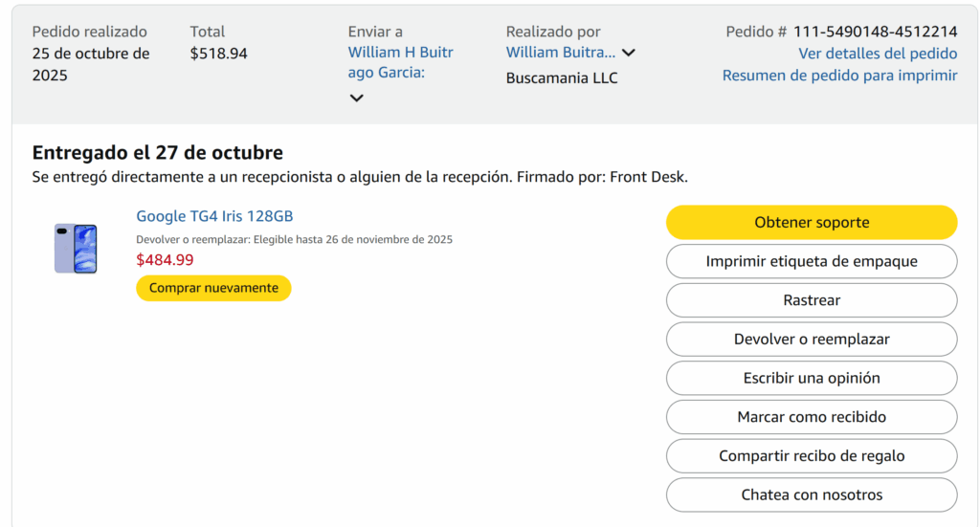The height and width of the screenshot is (527, 980).
Task: Click order date 25 de octubre de 2025
Action: coord(91,64)
